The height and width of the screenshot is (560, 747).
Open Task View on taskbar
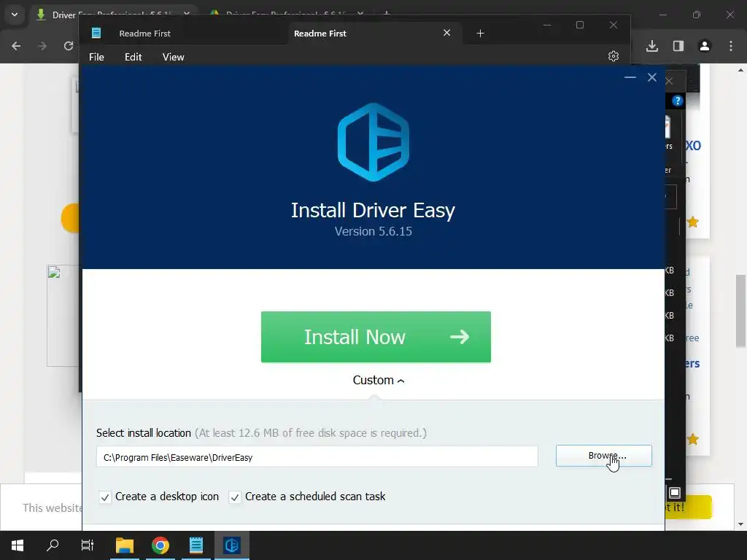pos(88,545)
